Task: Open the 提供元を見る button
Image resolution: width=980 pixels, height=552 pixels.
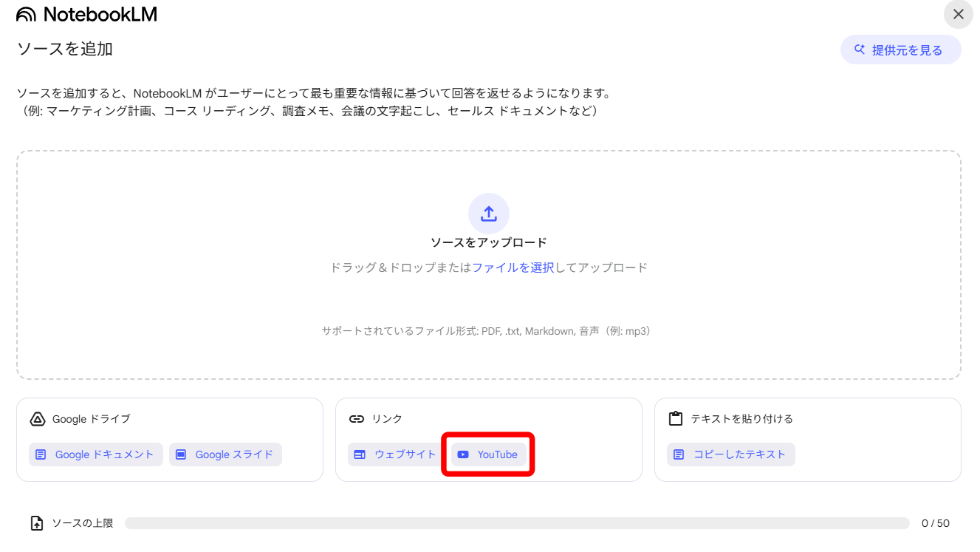Action: [x=900, y=50]
